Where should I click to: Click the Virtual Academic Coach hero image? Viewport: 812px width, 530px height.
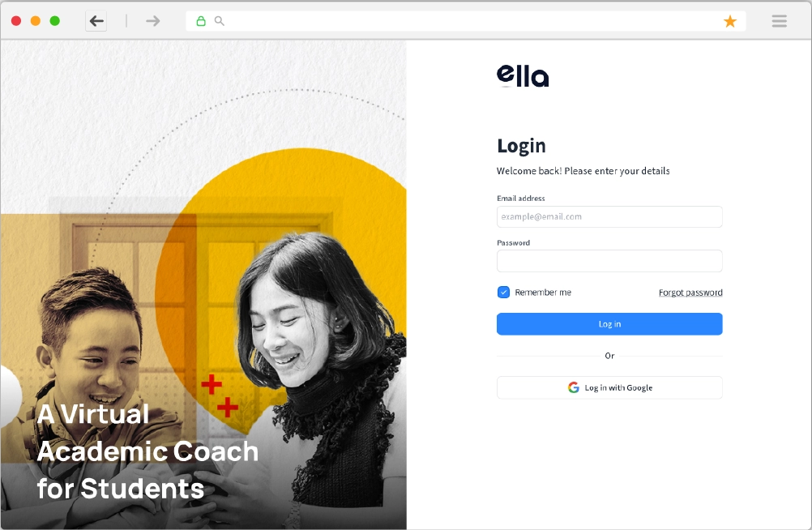(x=203, y=285)
